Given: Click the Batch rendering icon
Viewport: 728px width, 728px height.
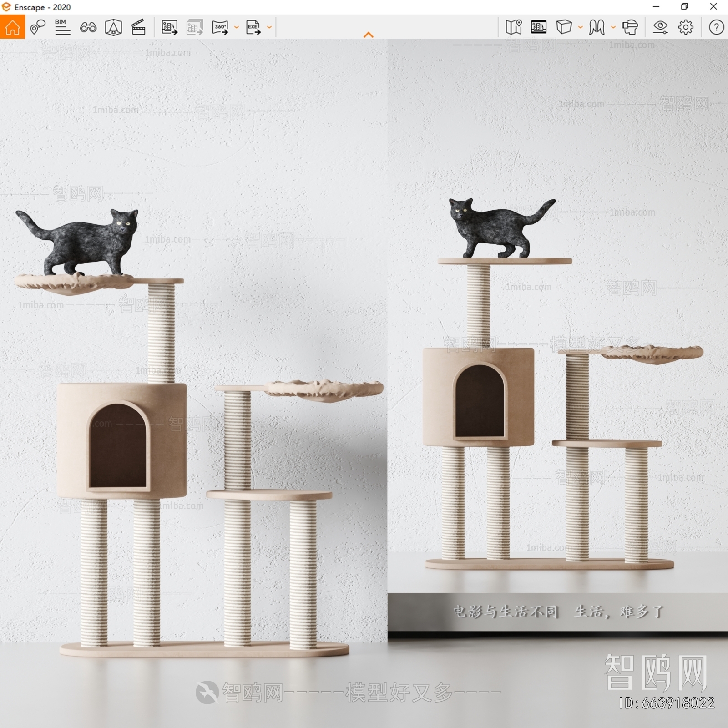Looking at the screenshot, I should pos(195,27).
